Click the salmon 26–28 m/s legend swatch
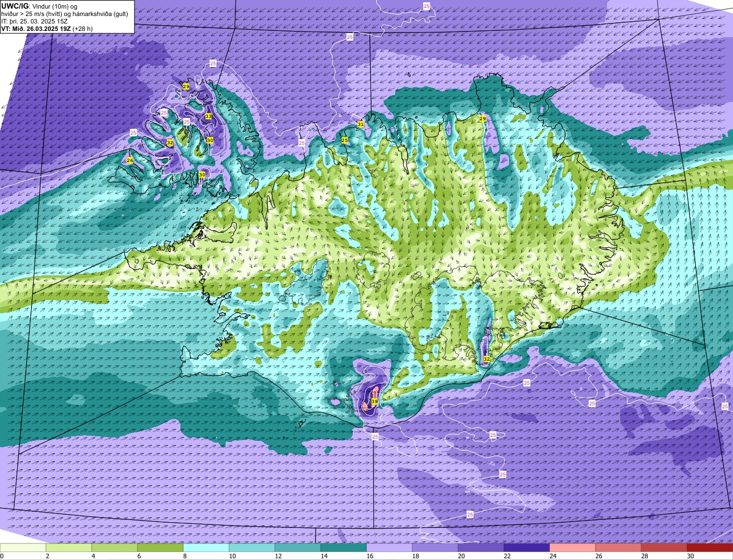The width and height of the screenshot is (733, 560). (x=618, y=547)
